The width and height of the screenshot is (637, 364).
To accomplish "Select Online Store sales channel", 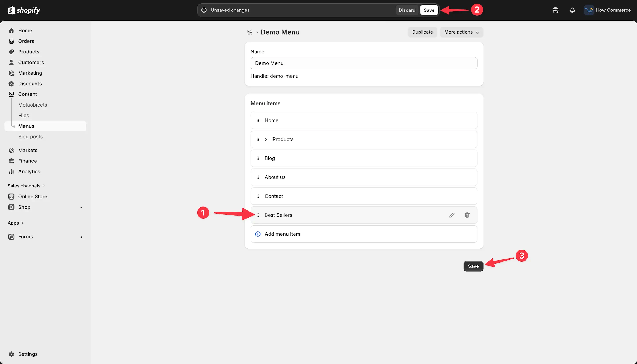I will (33, 196).
